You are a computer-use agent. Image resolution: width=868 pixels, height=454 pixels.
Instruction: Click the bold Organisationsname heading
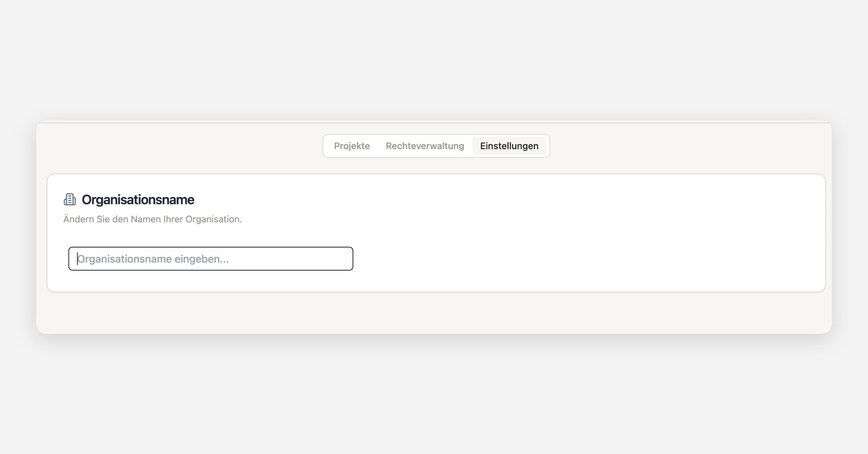(138, 199)
